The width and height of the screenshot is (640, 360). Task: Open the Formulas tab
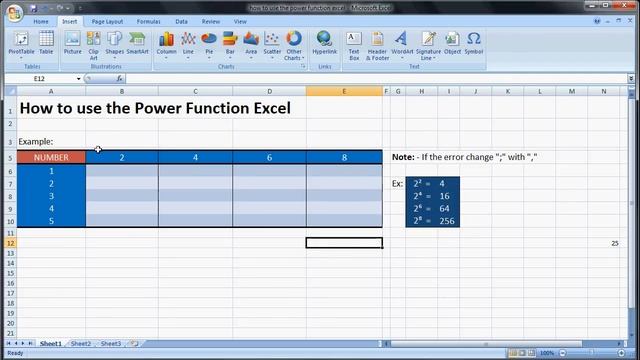(x=149, y=21)
